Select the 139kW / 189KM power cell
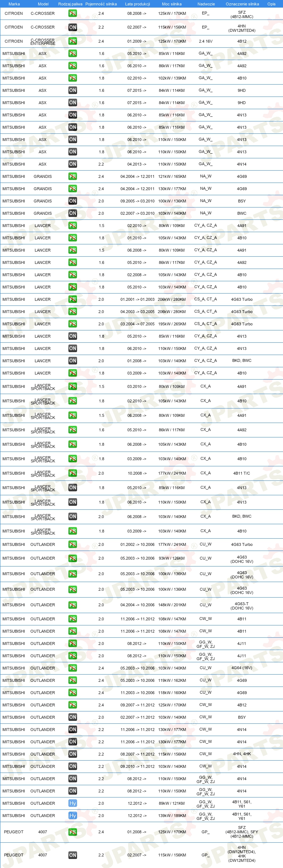 pyautogui.click(x=172, y=816)
